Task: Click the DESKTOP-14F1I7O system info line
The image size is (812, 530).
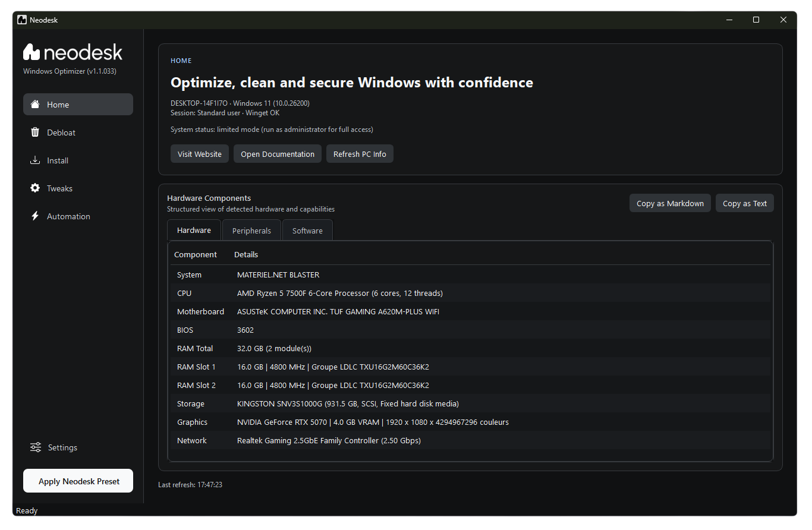Action: (240, 103)
